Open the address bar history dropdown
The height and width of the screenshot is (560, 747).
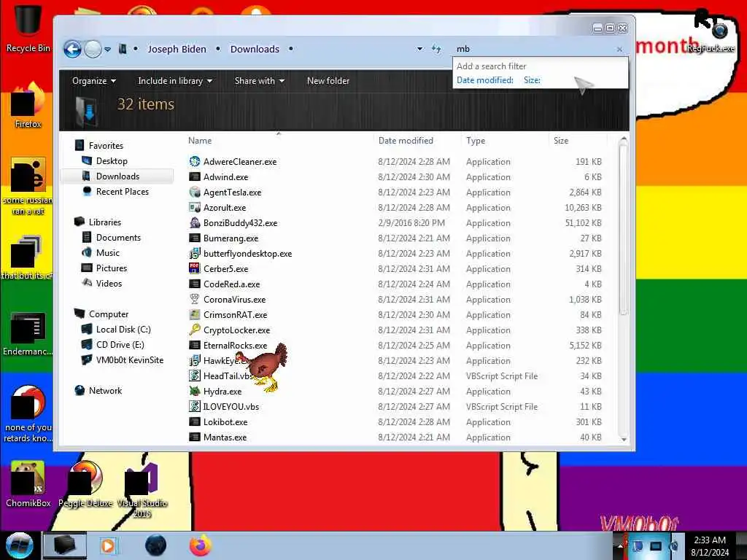click(x=419, y=49)
